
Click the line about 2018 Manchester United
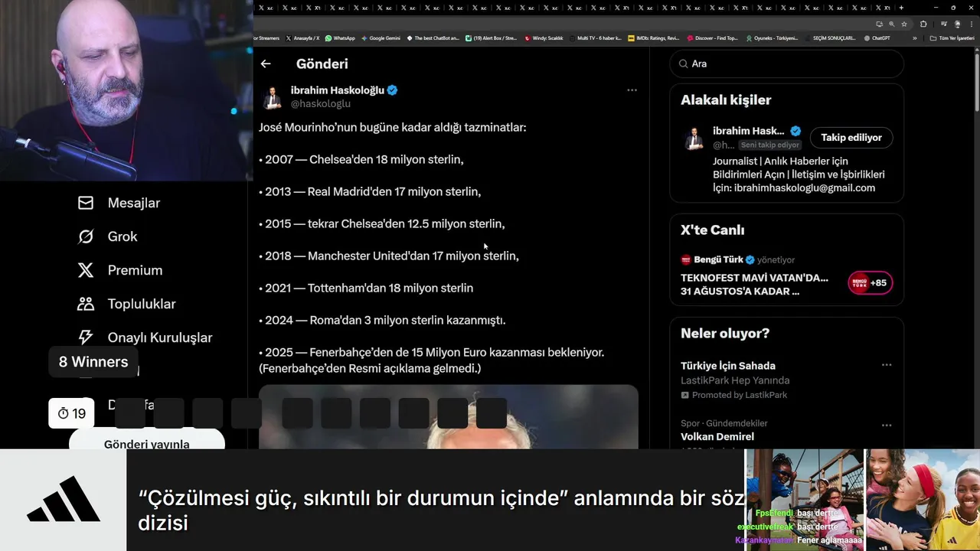click(389, 256)
